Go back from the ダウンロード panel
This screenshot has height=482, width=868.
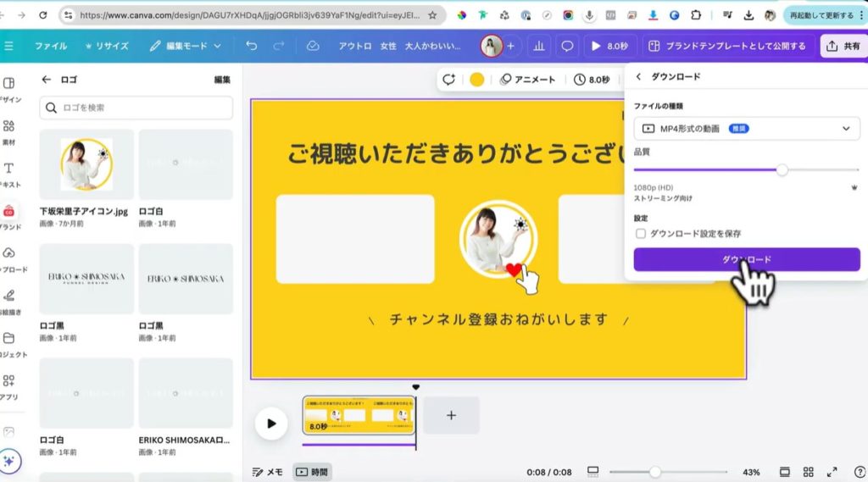tap(638, 76)
